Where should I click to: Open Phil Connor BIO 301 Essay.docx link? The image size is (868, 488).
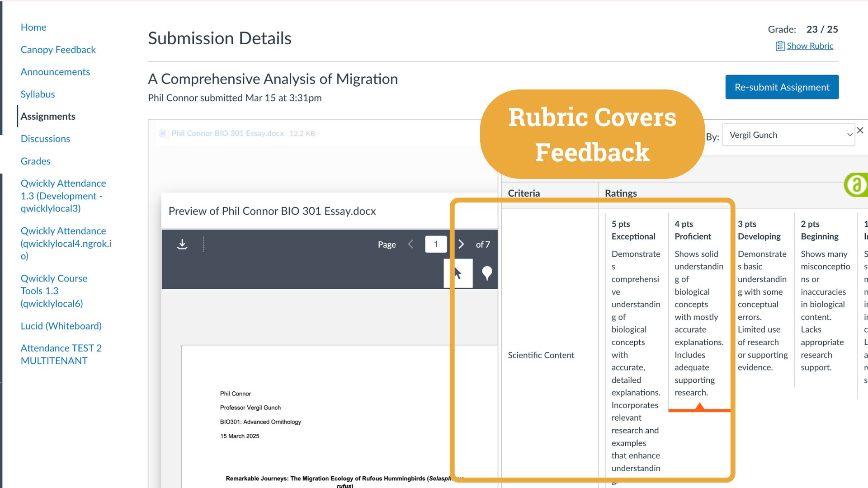tap(227, 133)
